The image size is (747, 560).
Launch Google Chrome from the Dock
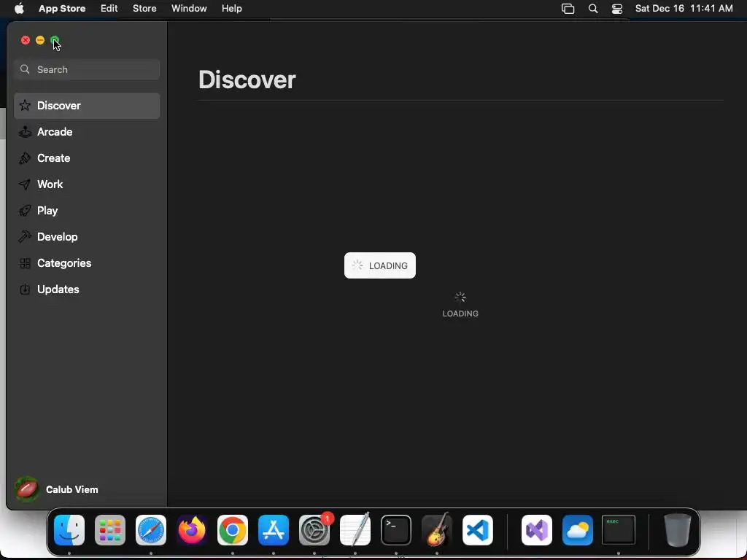click(233, 530)
